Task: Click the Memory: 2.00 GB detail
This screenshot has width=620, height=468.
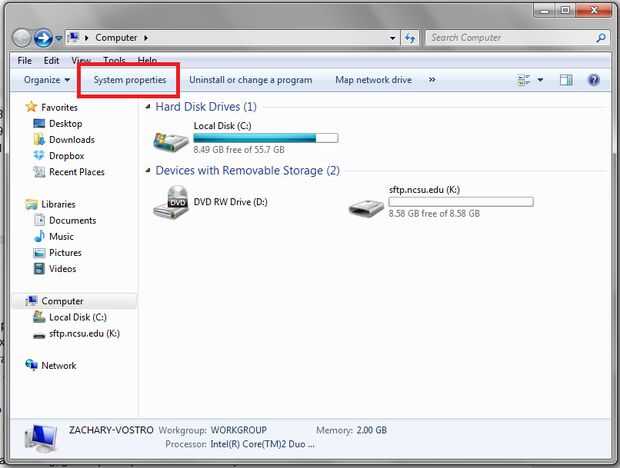Action: (352, 430)
